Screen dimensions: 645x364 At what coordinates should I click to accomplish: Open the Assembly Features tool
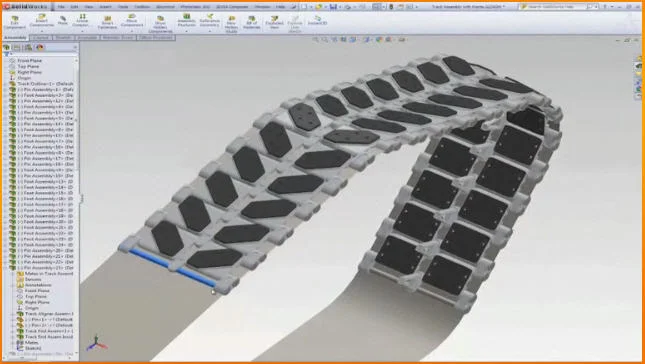[186, 20]
